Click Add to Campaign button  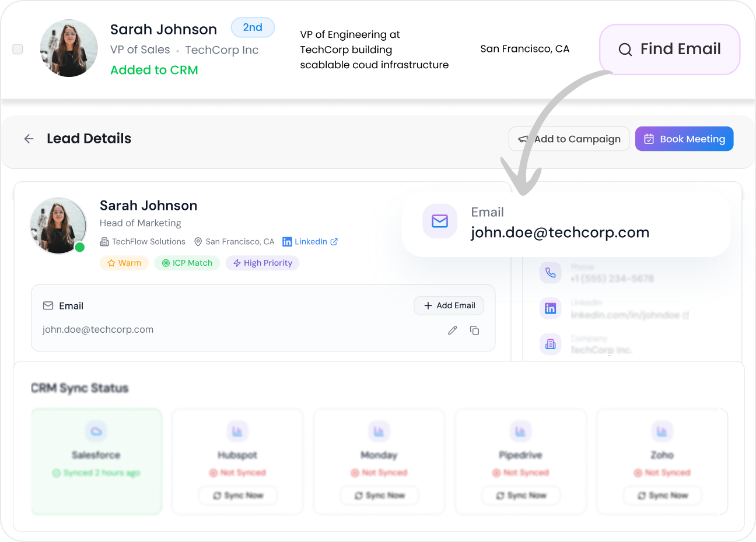pyautogui.click(x=569, y=139)
